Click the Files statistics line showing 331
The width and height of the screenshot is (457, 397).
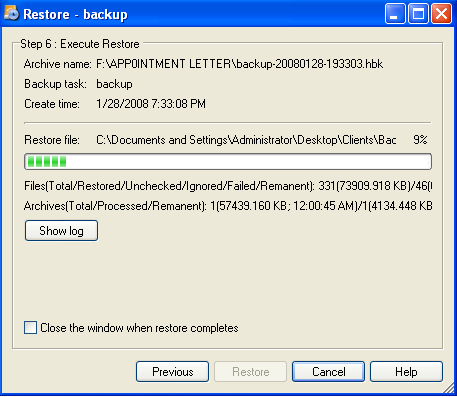tap(228, 186)
